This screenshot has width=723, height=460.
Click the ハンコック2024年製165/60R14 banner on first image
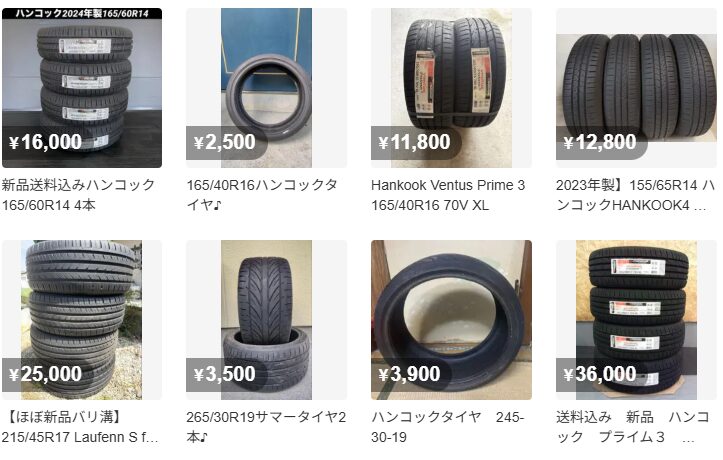(x=82, y=13)
